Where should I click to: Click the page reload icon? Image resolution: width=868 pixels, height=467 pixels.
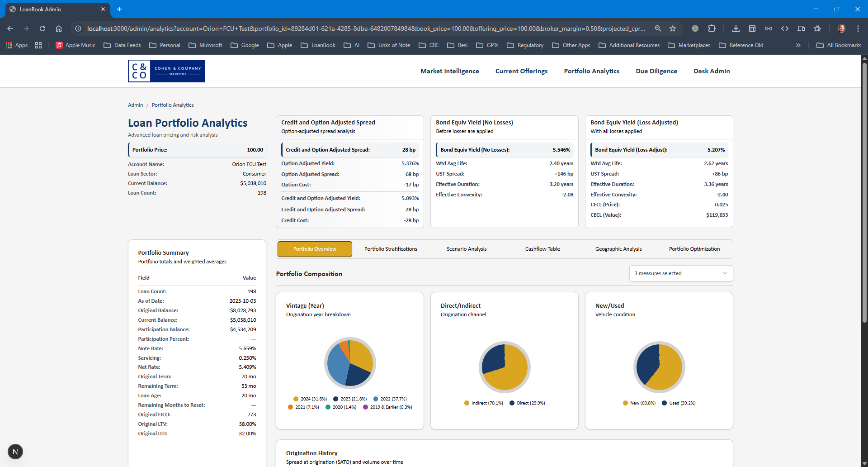[x=42, y=28]
